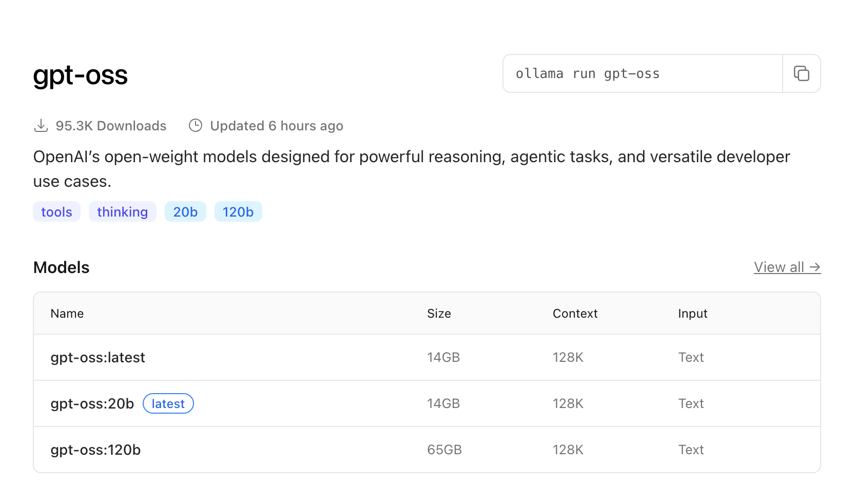Click 128K context in gpt-oss:latest row
Viewport: 855px width, 504px height.
[x=568, y=357]
